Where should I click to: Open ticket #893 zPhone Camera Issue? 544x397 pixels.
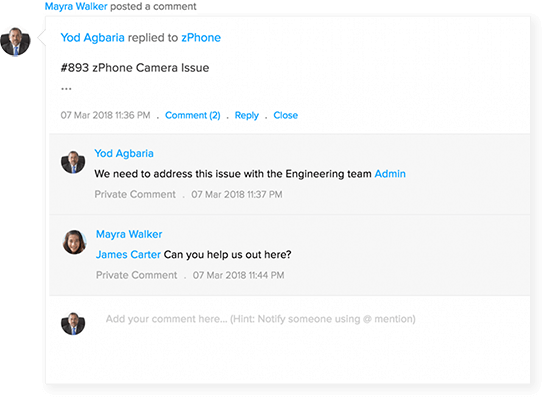[x=135, y=68]
